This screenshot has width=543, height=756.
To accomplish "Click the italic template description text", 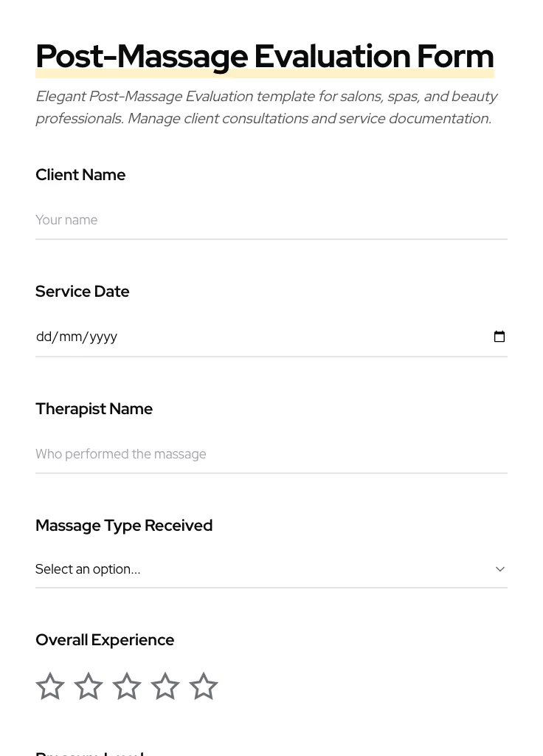I will pos(266,107).
